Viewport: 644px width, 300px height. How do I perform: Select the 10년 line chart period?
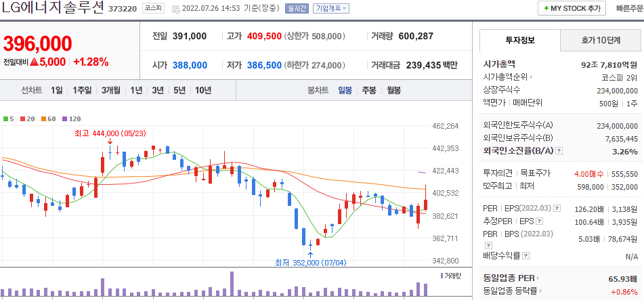(x=203, y=91)
